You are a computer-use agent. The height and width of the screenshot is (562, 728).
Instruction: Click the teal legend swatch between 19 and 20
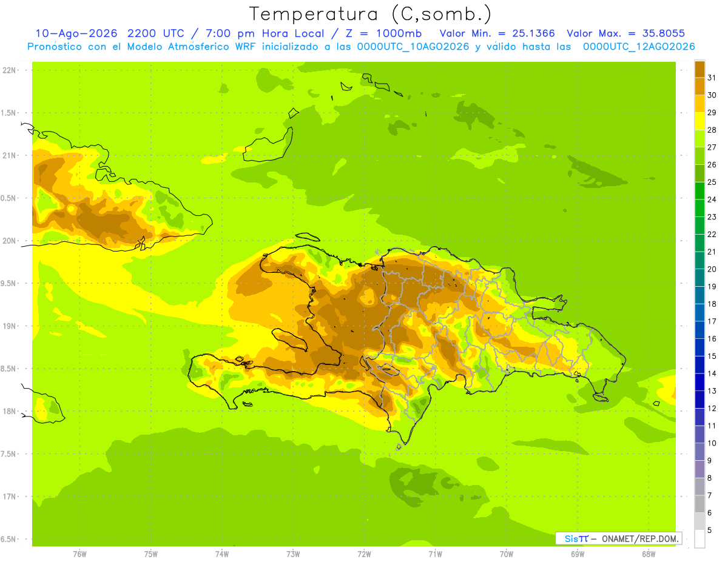(x=699, y=278)
